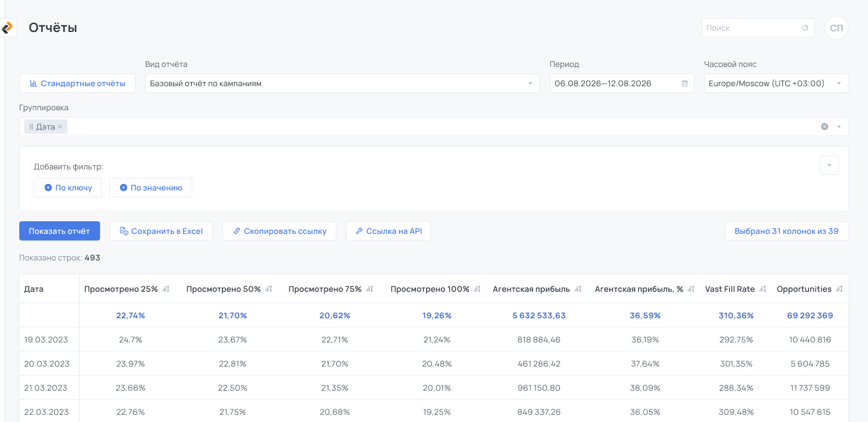The height and width of the screenshot is (422, 868).
Task: Sort by Vast Fill Rate column icon
Action: click(763, 289)
